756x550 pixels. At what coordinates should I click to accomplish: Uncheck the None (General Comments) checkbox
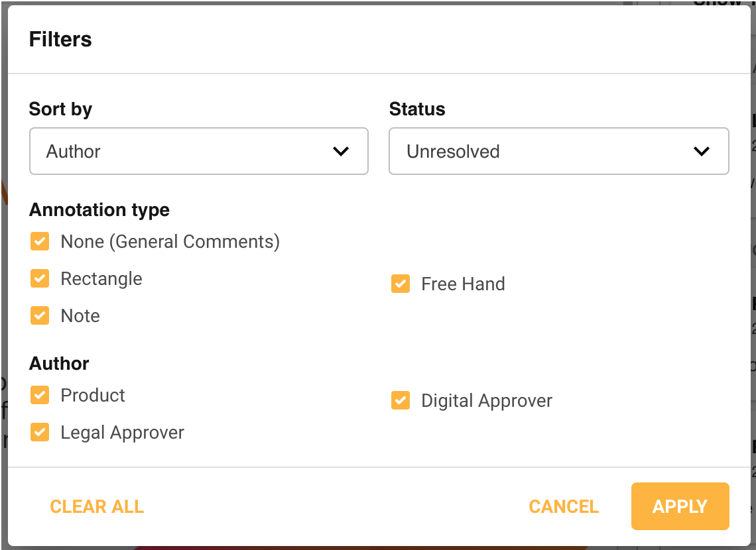[40, 241]
